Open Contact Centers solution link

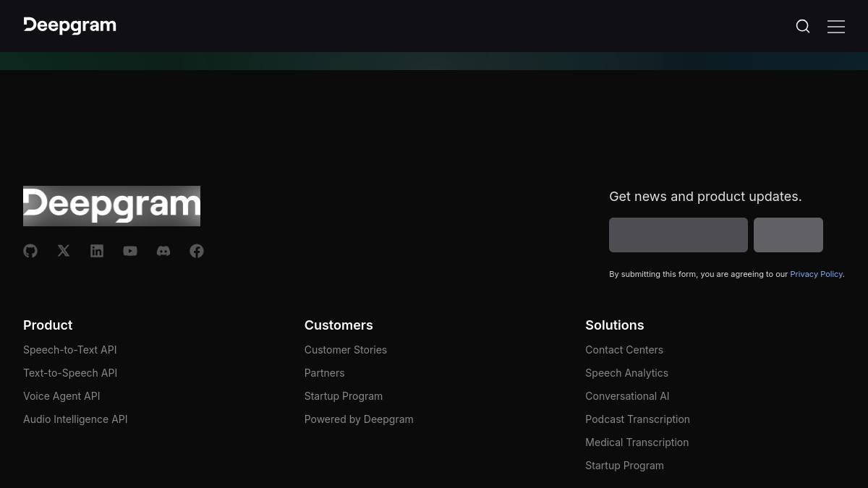point(624,350)
